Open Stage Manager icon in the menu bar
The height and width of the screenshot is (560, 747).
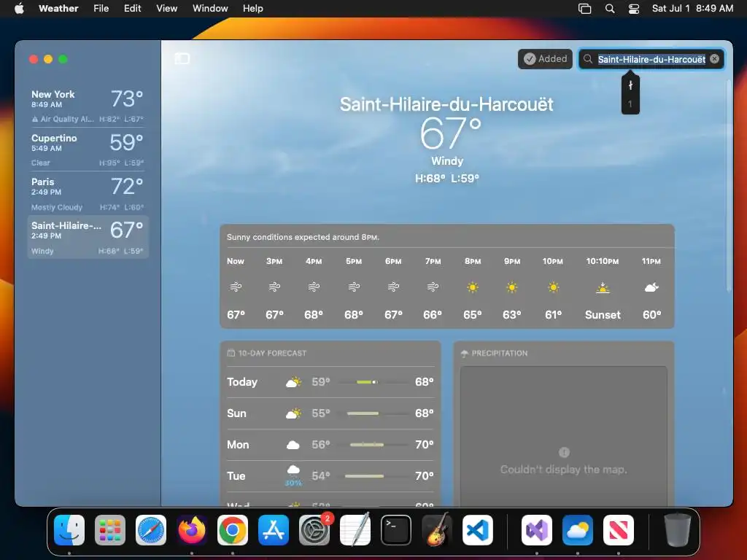coord(584,9)
